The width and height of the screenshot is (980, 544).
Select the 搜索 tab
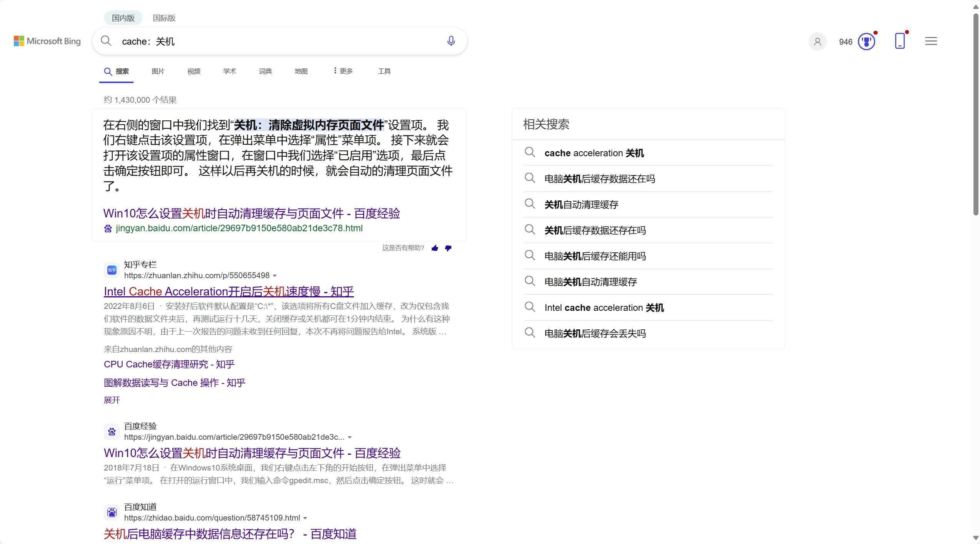[117, 72]
